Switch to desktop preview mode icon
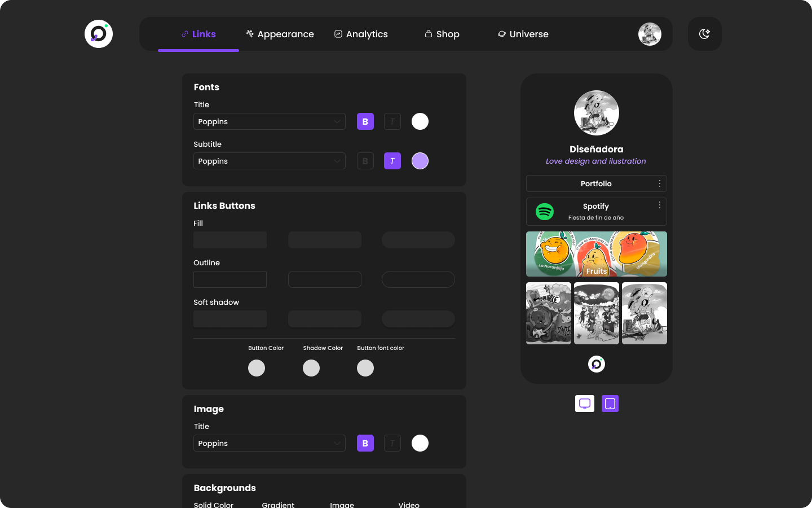 pyautogui.click(x=585, y=404)
